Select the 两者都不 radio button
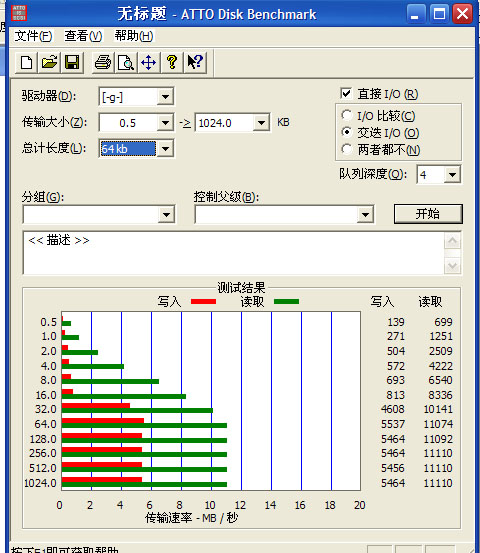The image size is (480, 553). point(347,149)
